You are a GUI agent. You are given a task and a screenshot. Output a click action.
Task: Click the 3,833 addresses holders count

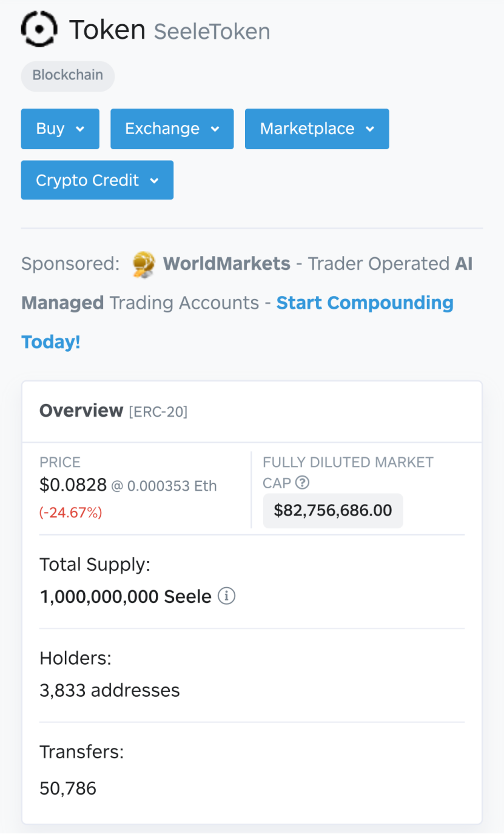click(110, 690)
